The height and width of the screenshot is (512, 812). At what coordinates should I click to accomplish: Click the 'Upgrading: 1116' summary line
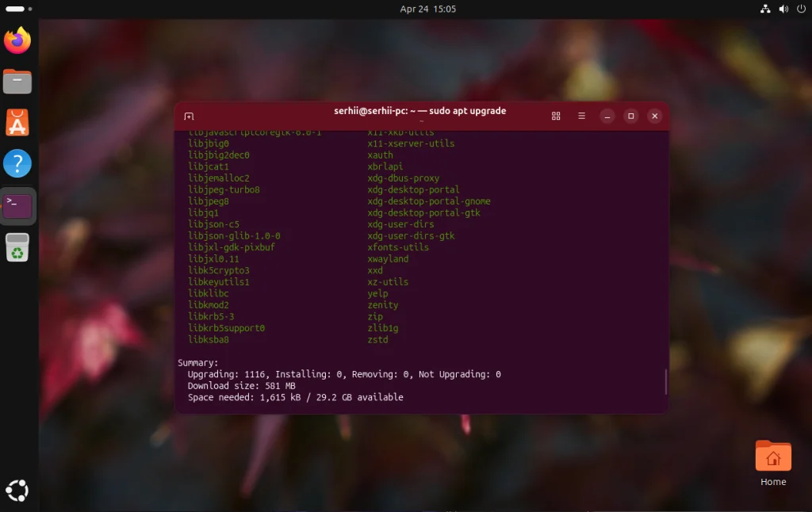coord(344,374)
